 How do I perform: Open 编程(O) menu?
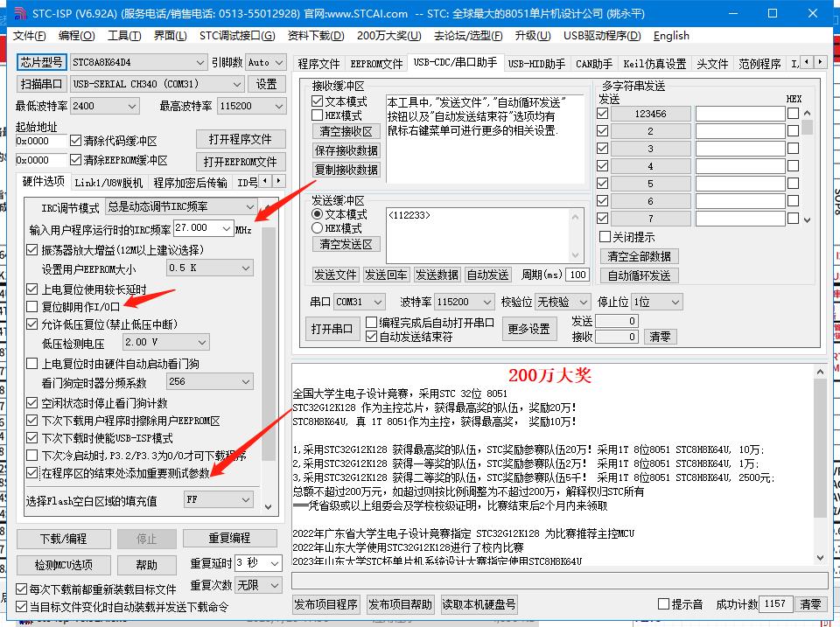click(77, 36)
